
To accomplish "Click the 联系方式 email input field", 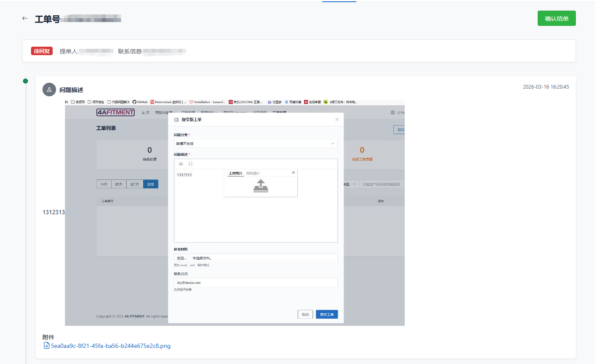I will 256,283.
